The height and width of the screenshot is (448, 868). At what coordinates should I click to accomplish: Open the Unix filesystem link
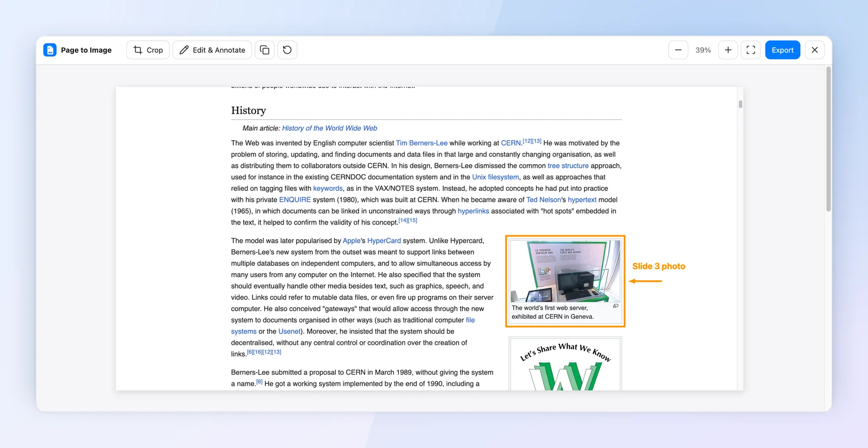click(496, 177)
